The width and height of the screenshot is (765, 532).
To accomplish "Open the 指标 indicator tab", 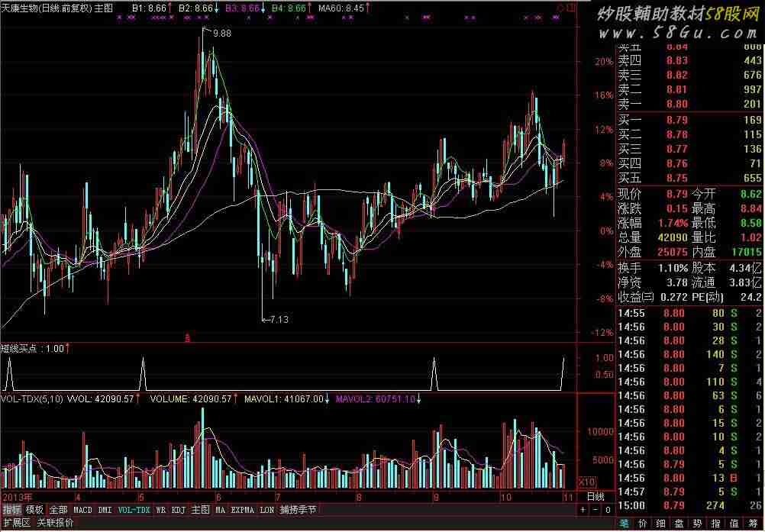I will [11, 510].
